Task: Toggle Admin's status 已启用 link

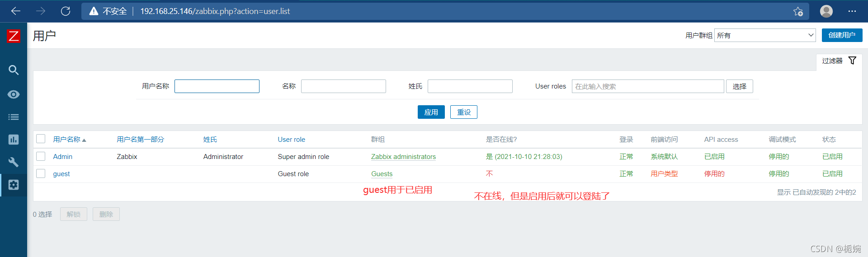Action: tap(832, 157)
